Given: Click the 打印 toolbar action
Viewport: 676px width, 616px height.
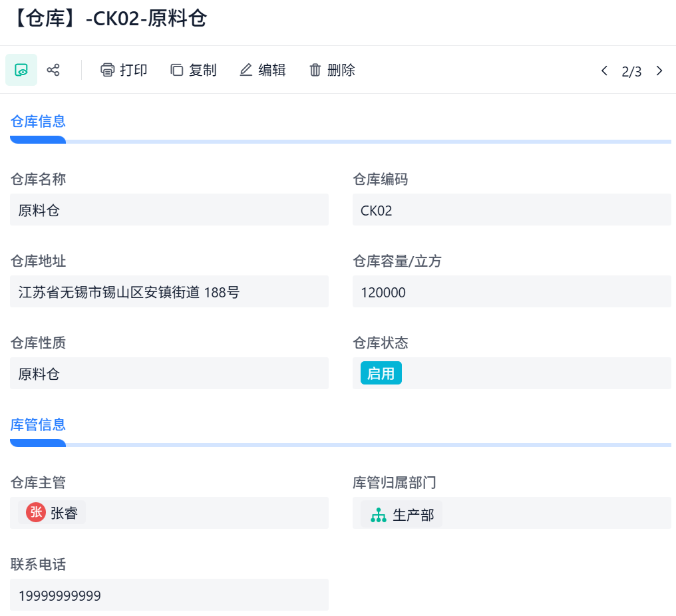Looking at the screenshot, I should pyautogui.click(x=124, y=70).
